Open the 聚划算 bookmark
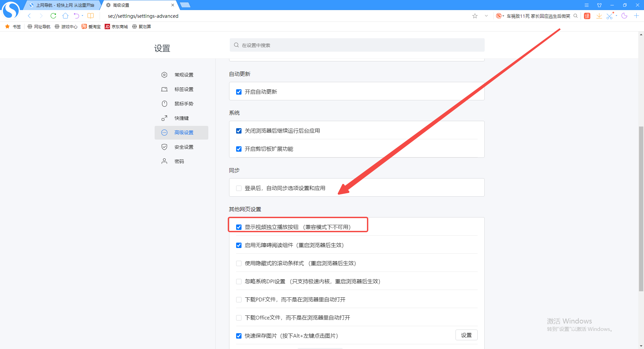This screenshot has width=644, height=349. click(142, 27)
